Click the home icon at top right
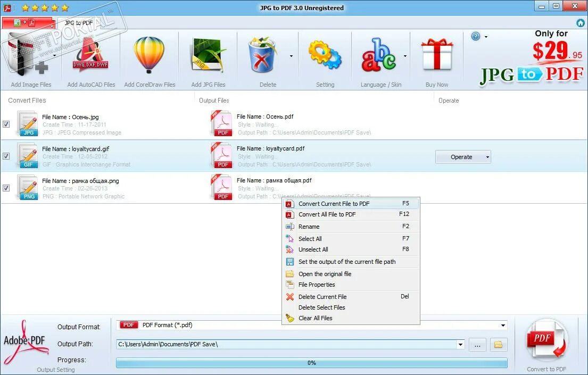This screenshot has height=375, width=588. pos(581,23)
